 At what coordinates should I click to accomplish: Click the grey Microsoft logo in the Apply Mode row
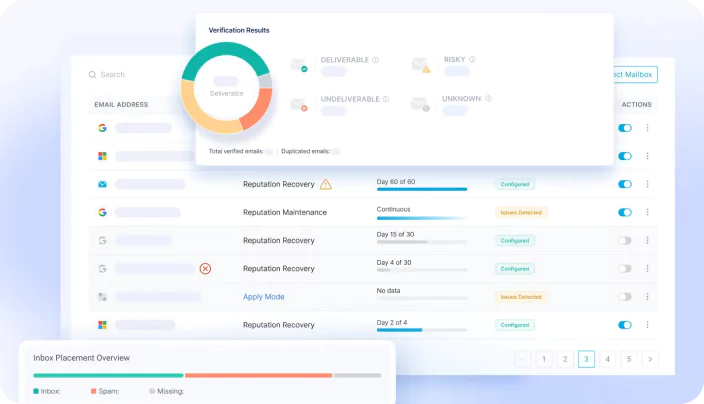click(x=102, y=297)
